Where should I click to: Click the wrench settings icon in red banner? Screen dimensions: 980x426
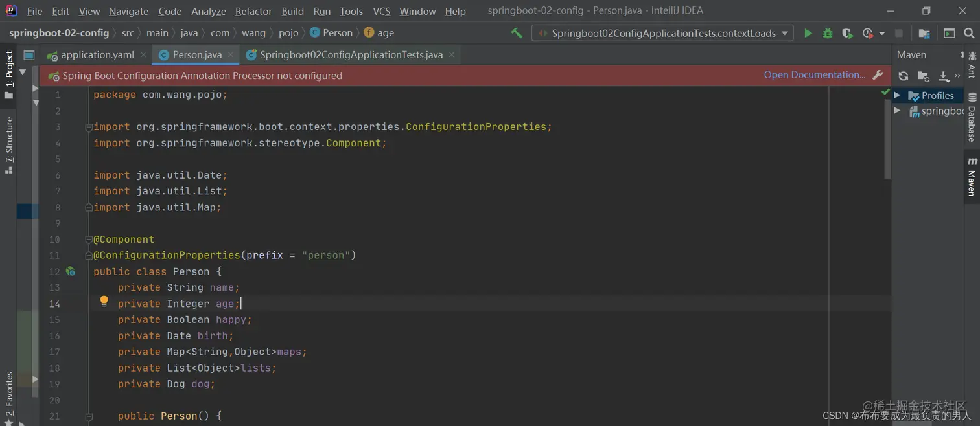[x=878, y=75]
